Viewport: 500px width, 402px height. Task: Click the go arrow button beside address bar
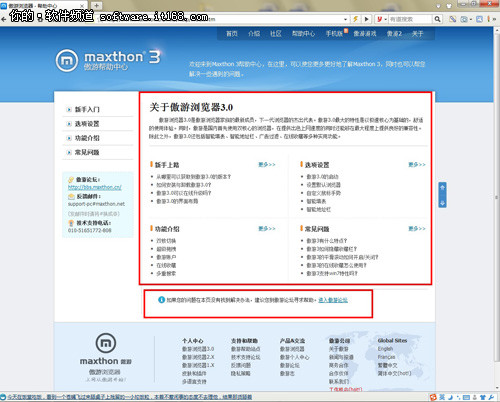click(x=367, y=19)
